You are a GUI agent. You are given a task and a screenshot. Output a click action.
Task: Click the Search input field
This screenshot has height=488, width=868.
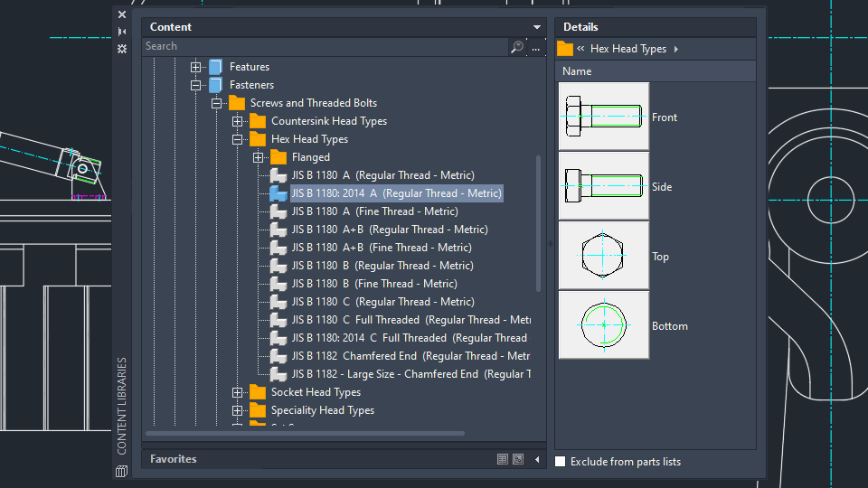[x=325, y=46]
